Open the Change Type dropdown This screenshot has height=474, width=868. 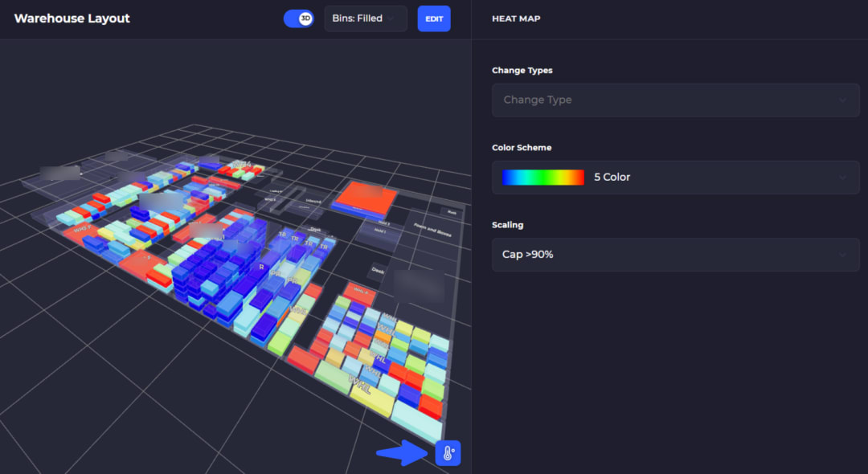click(x=675, y=100)
